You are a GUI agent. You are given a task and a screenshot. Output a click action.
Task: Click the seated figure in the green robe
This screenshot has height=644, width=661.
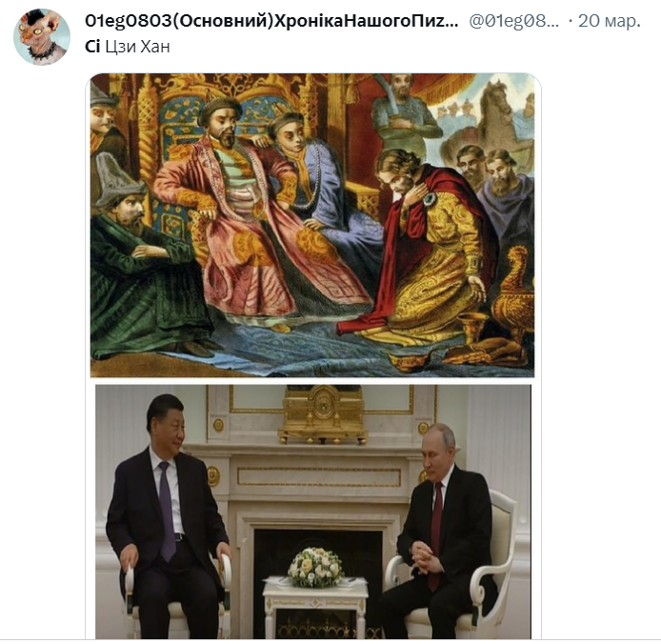(146, 261)
